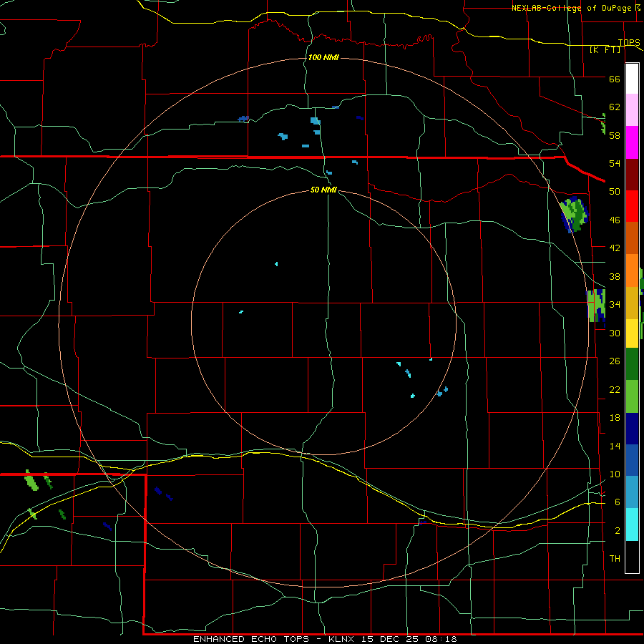
Task: Click legend value "18"
Action: point(615,418)
